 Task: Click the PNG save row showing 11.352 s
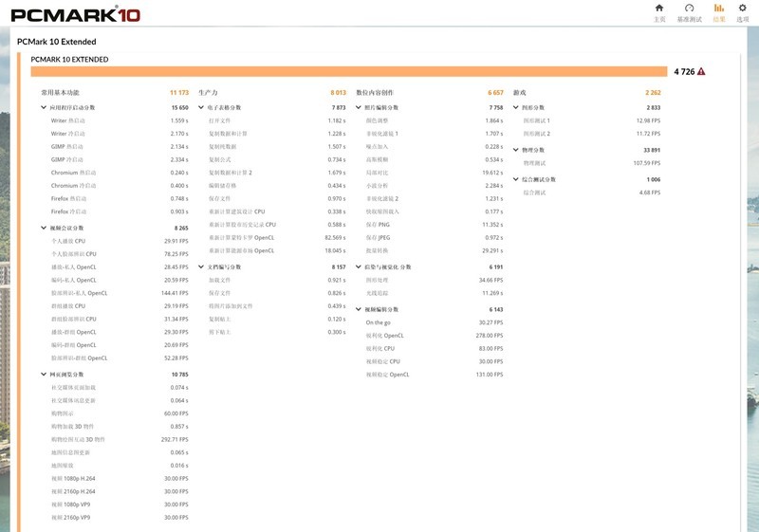tap(435, 225)
